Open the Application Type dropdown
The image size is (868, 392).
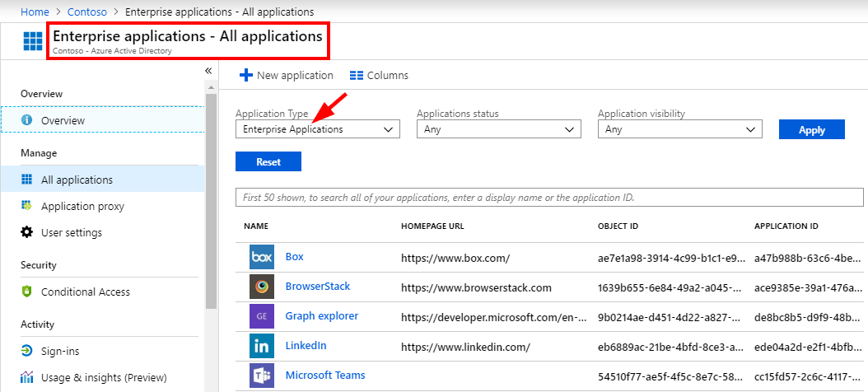[317, 129]
